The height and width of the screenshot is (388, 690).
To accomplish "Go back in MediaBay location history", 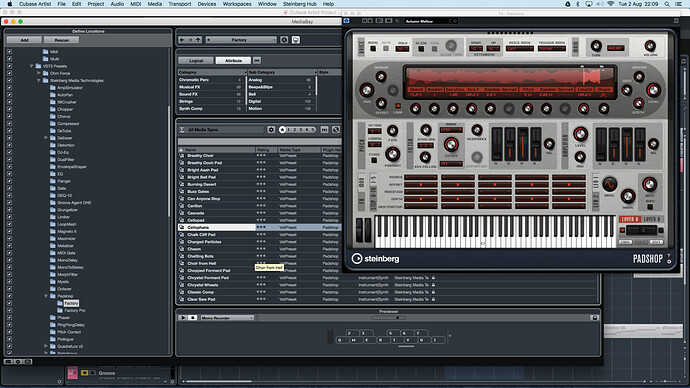I will tap(182, 40).
